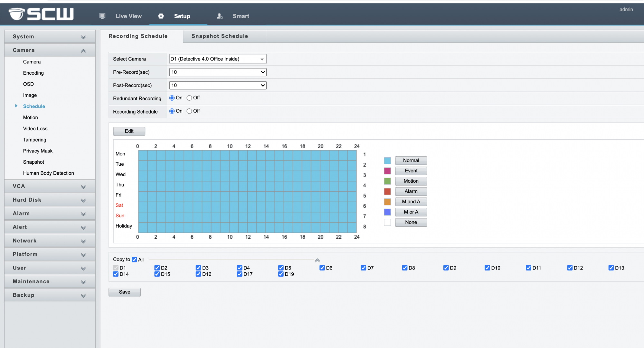This screenshot has width=644, height=348.
Task: Turn Recording Schedule Off
Action: click(189, 111)
